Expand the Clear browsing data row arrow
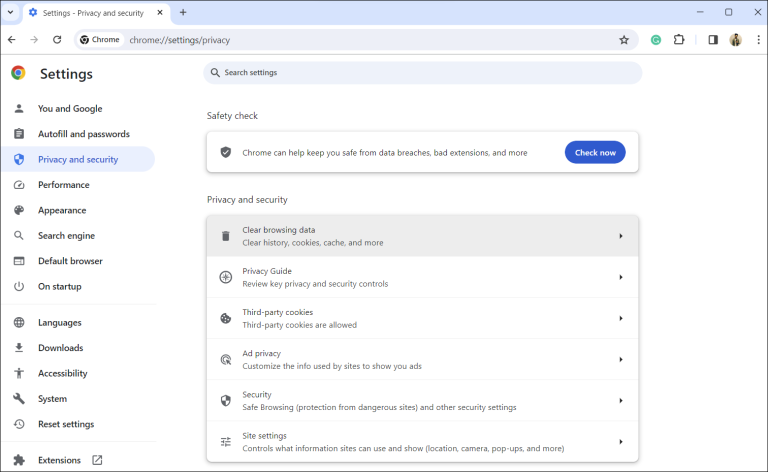Viewport: 768px width, 472px height. click(620, 236)
